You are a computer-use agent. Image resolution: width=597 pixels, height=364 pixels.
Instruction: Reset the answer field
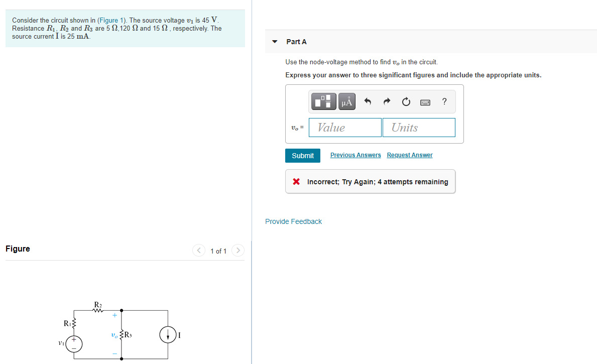pos(406,101)
